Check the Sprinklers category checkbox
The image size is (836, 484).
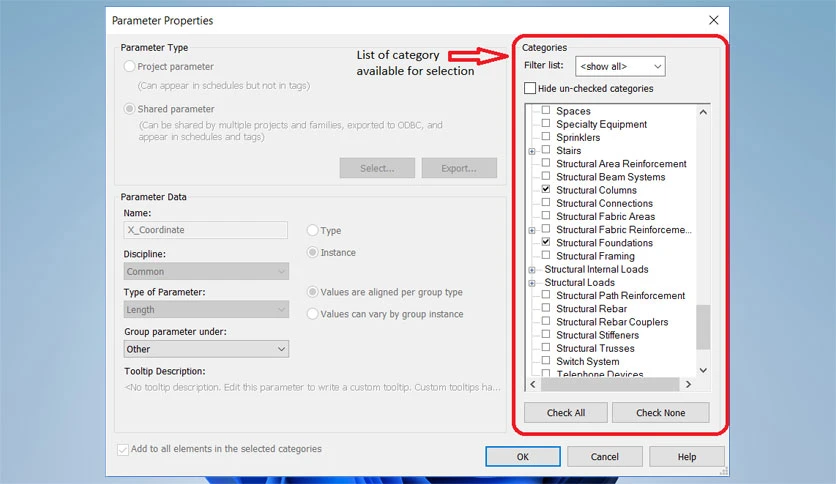545,136
